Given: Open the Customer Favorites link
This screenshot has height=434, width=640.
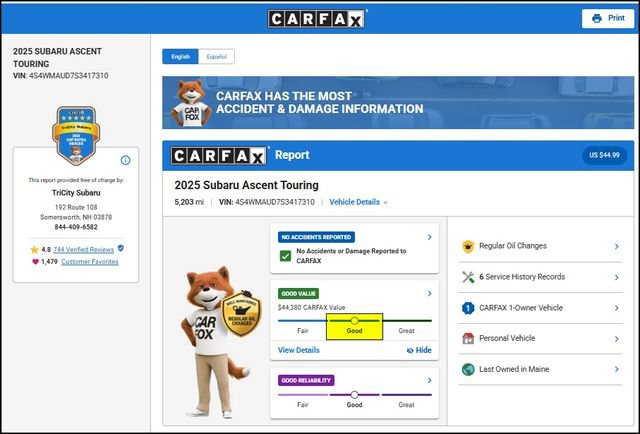Looking at the screenshot, I should (90, 262).
